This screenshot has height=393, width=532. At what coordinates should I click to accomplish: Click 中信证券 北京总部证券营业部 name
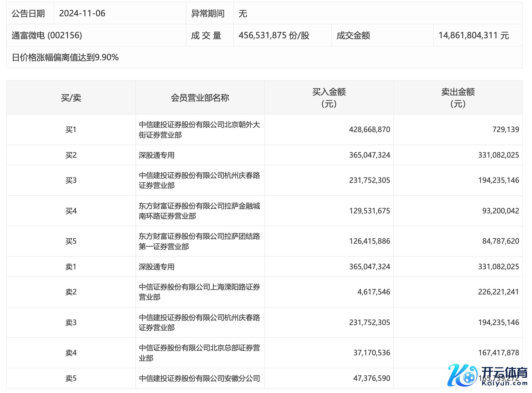click(x=199, y=353)
